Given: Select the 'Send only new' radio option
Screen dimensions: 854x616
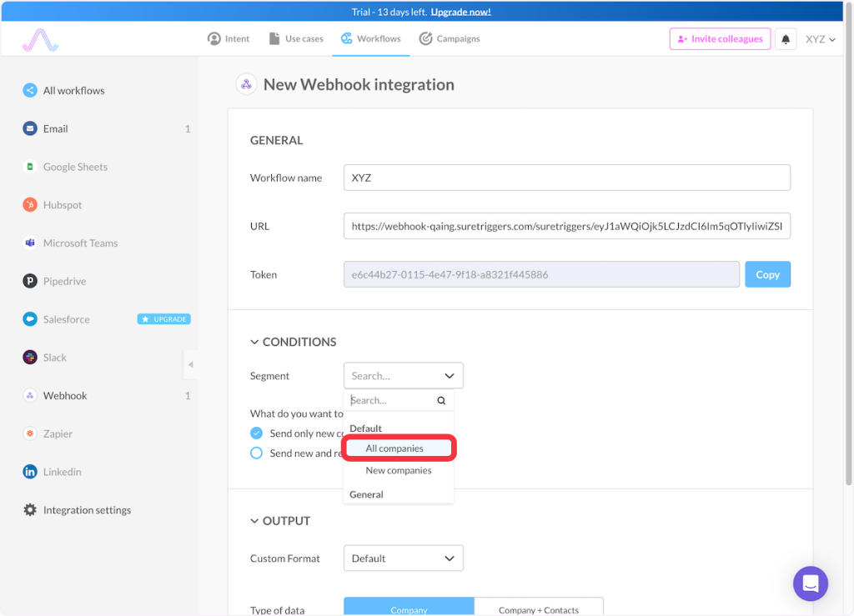Looking at the screenshot, I should tap(257, 433).
